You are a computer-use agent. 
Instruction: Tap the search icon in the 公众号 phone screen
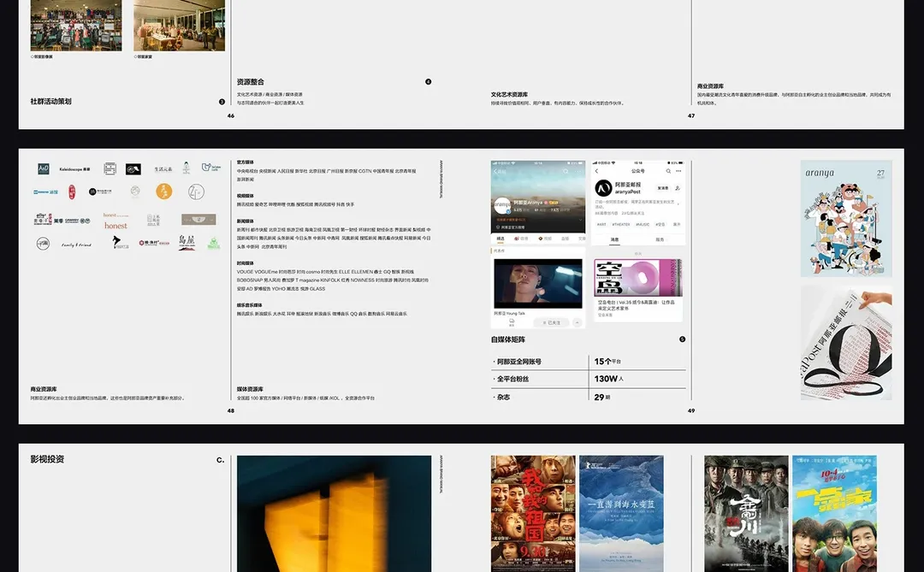668,171
